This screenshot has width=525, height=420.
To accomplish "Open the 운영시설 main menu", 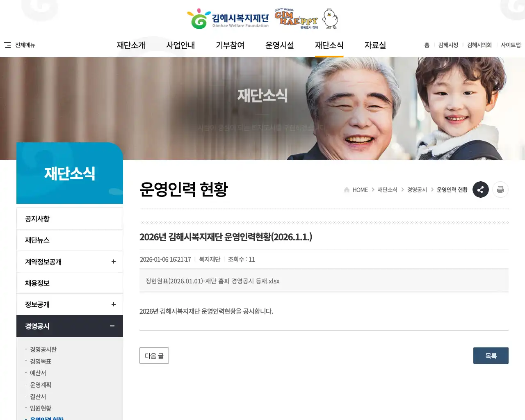I will click(x=279, y=45).
